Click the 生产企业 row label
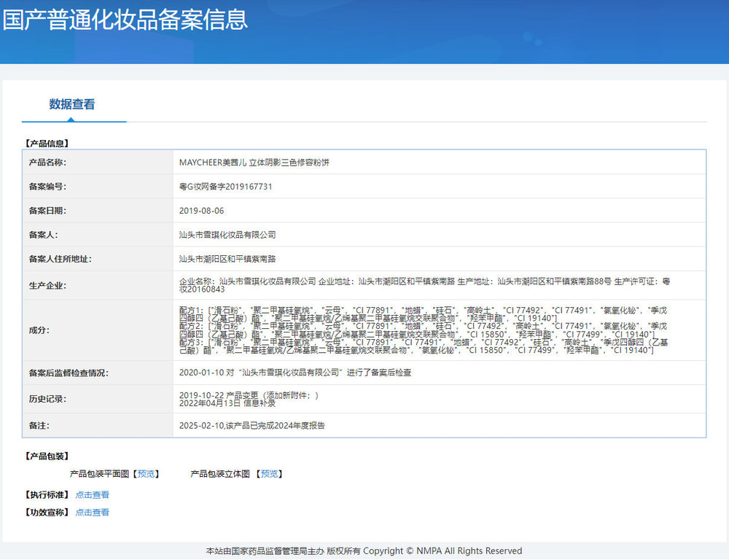 [x=47, y=286]
